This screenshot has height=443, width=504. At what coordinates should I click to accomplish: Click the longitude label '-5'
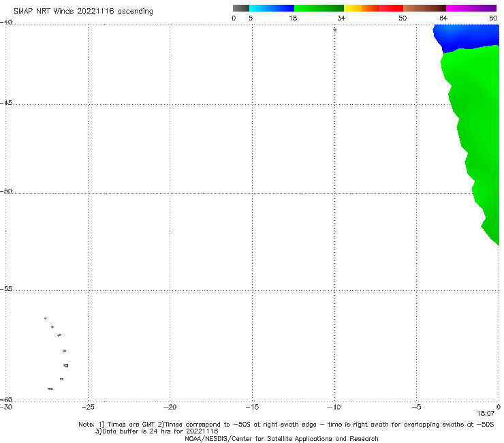click(416, 407)
